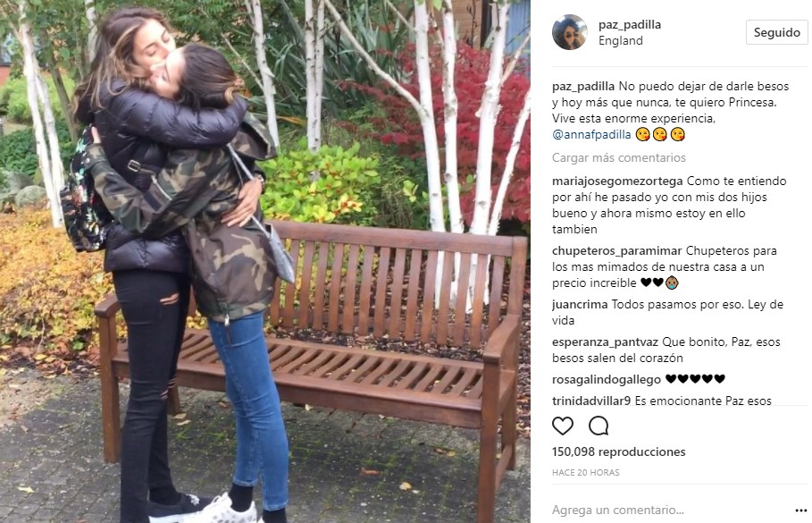
Task: Open the @annafpadilla mention
Action: tap(591, 135)
